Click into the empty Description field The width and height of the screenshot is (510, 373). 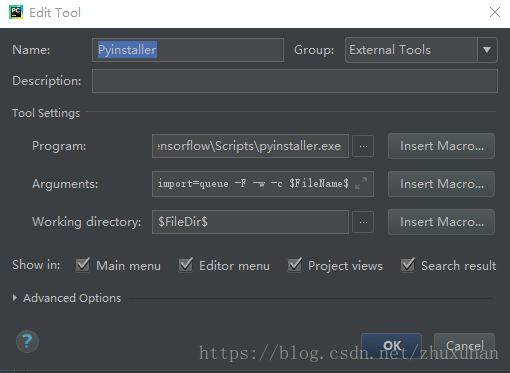coord(295,81)
